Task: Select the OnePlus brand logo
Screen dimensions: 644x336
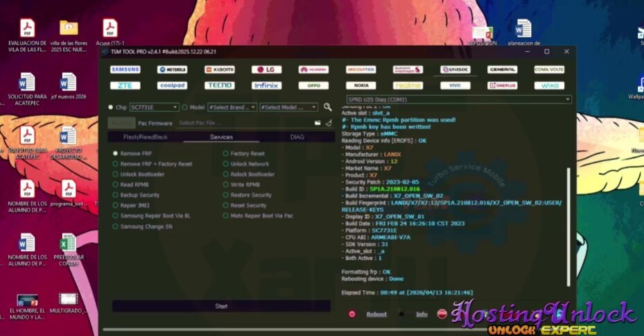Action: click(503, 85)
